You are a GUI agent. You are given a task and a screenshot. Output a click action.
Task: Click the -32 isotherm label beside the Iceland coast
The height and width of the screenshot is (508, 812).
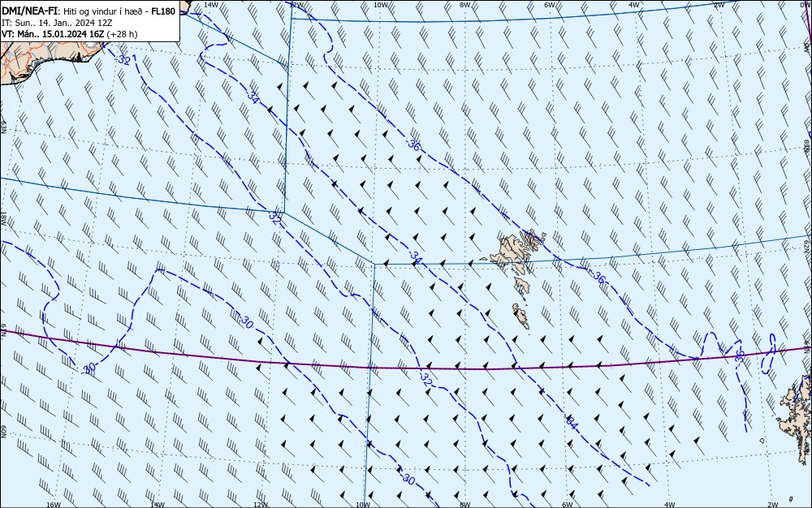(123, 59)
